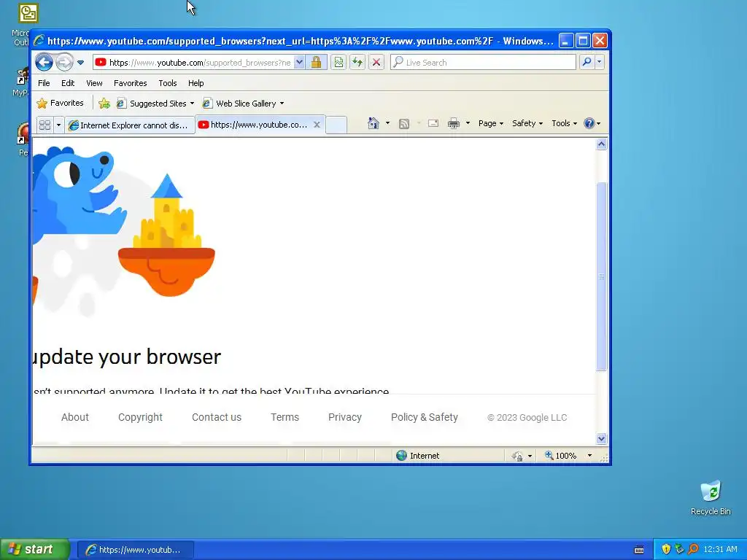The image size is (747, 560).
Task: Open the zoom level dropdown arrow
Action: [589, 456]
